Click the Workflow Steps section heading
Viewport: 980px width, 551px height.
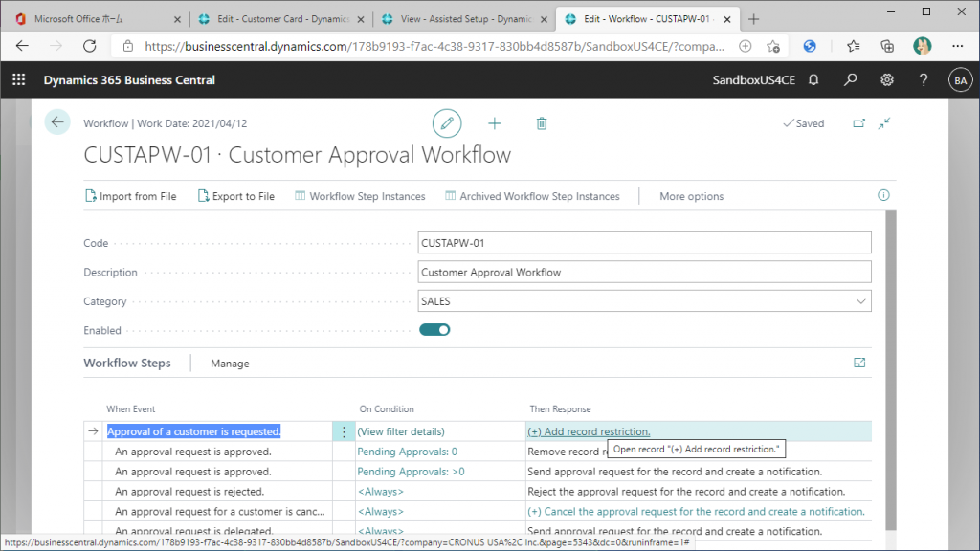(x=127, y=363)
